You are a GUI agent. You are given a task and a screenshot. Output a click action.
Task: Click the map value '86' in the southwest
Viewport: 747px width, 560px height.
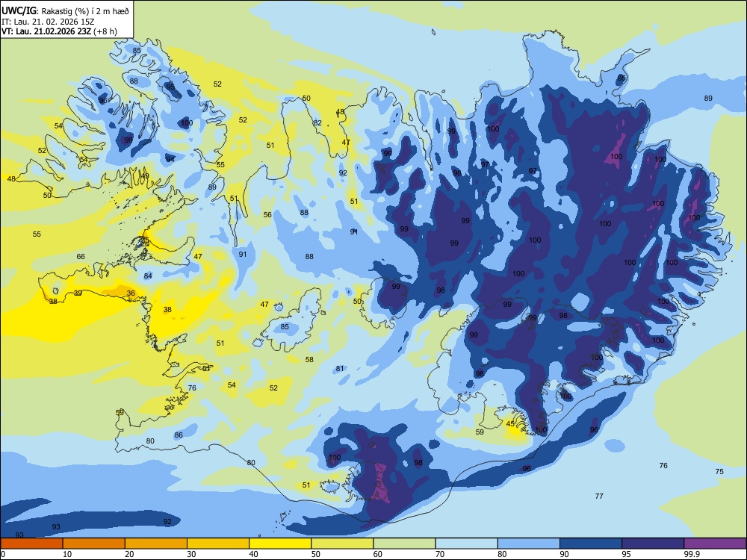(x=179, y=435)
